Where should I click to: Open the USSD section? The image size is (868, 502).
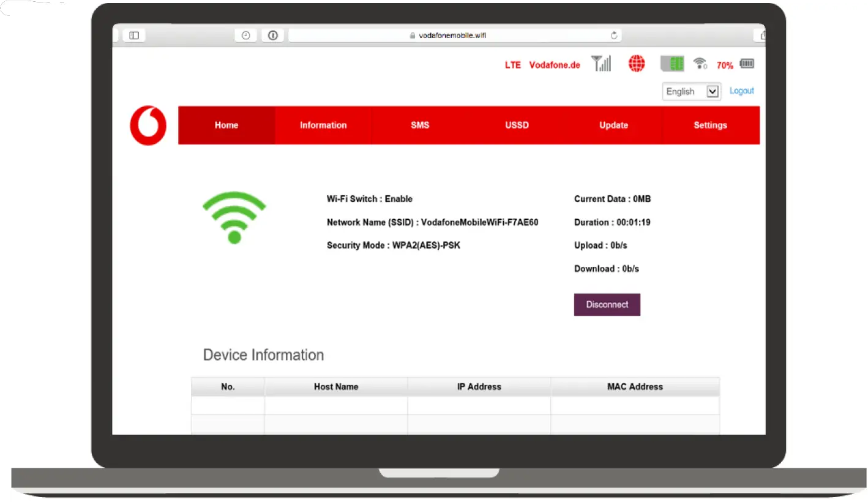517,125
